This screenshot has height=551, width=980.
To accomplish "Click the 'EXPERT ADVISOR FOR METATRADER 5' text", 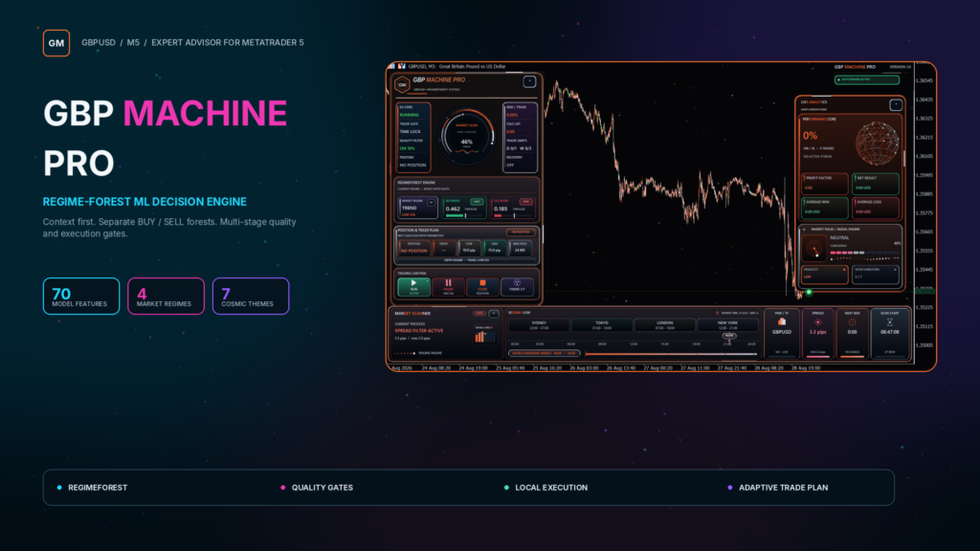I will coord(228,42).
